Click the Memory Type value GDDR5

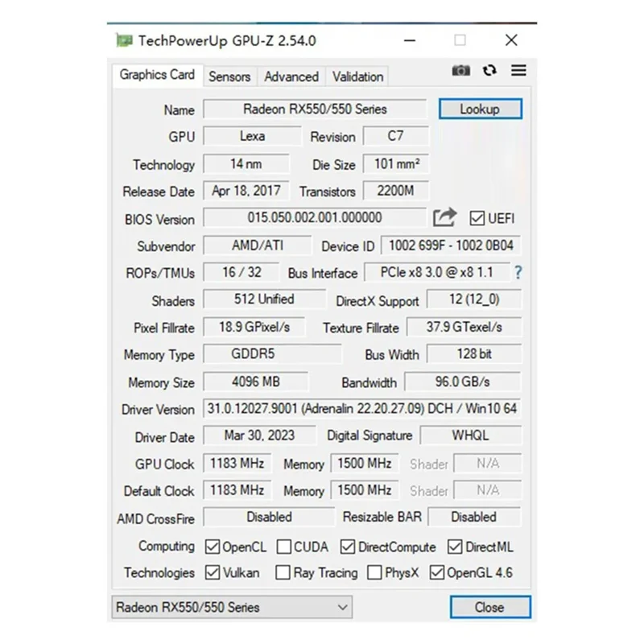(x=272, y=353)
